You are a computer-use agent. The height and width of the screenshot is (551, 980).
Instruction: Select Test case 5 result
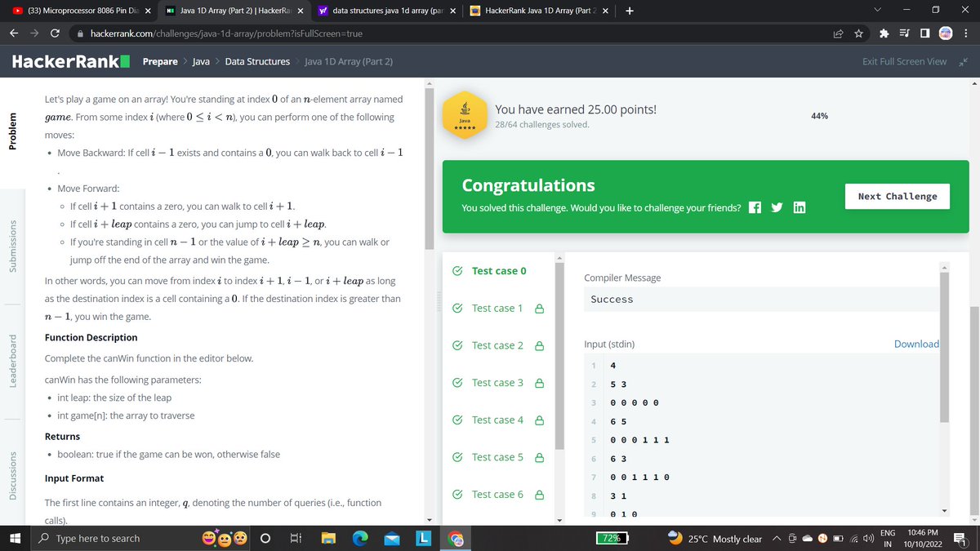click(498, 457)
